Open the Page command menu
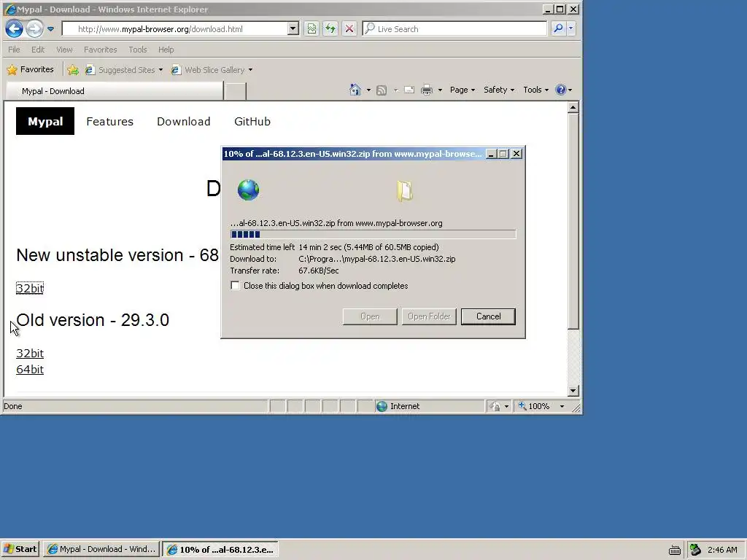This screenshot has height=560, width=747. point(462,90)
